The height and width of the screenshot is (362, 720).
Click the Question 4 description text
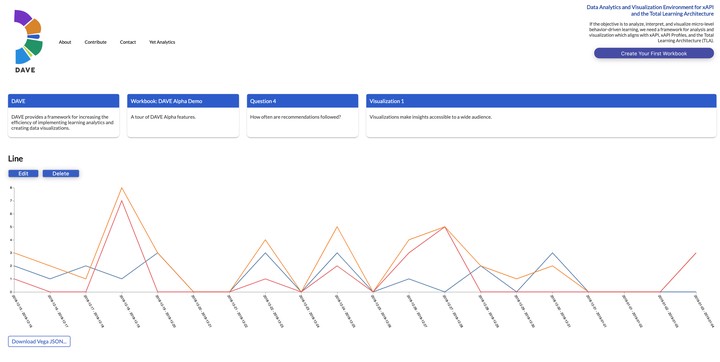295,117
